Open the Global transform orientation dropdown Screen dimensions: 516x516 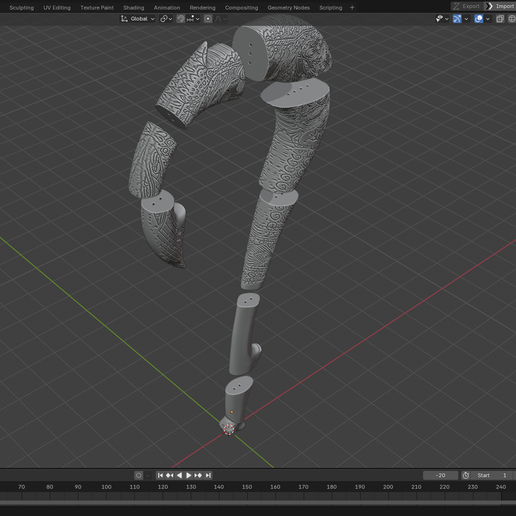[138, 19]
